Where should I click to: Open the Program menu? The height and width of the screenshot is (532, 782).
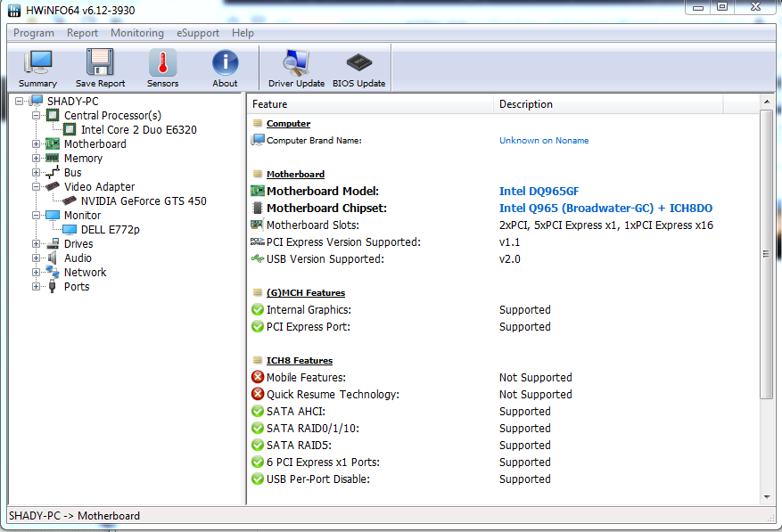[34, 33]
